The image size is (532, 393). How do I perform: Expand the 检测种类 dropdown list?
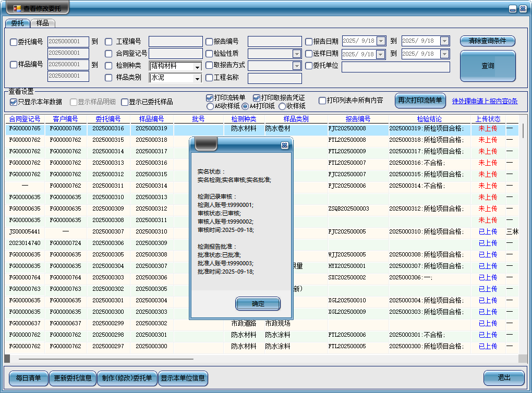pos(197,67)
